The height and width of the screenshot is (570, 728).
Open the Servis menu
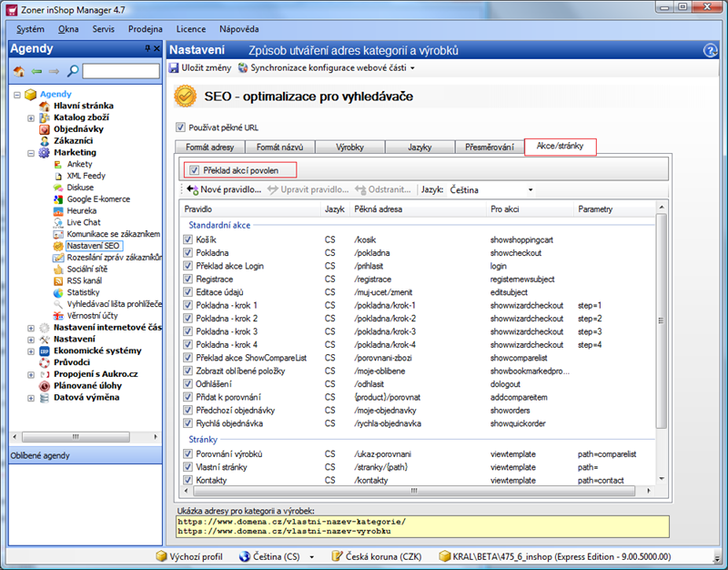click(x=103, y=29)
